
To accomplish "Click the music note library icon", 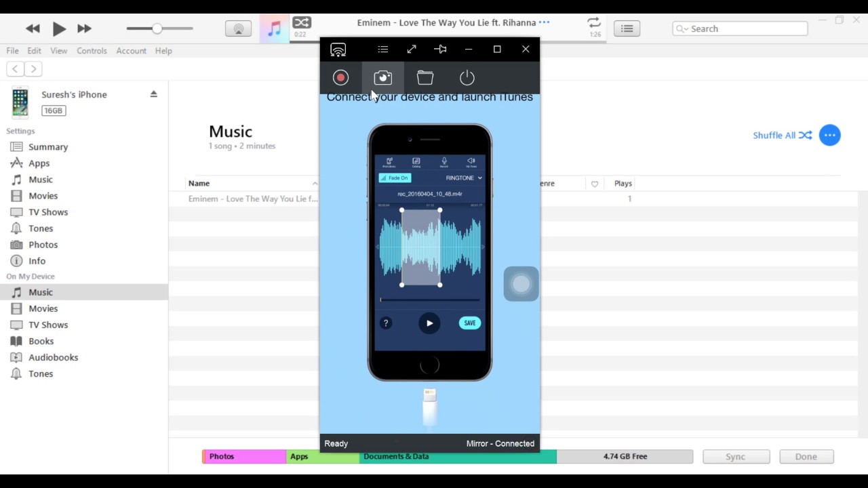I will (x=274, y=28).
